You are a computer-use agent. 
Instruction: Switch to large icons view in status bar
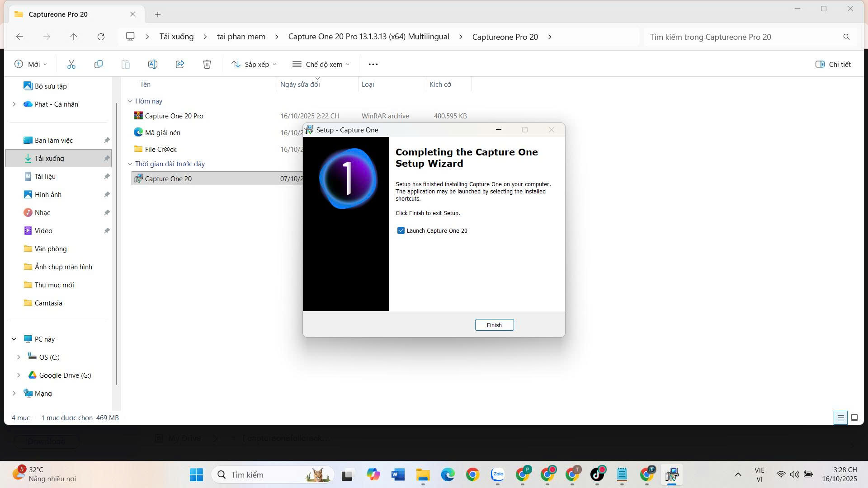[x=854, y=418]
